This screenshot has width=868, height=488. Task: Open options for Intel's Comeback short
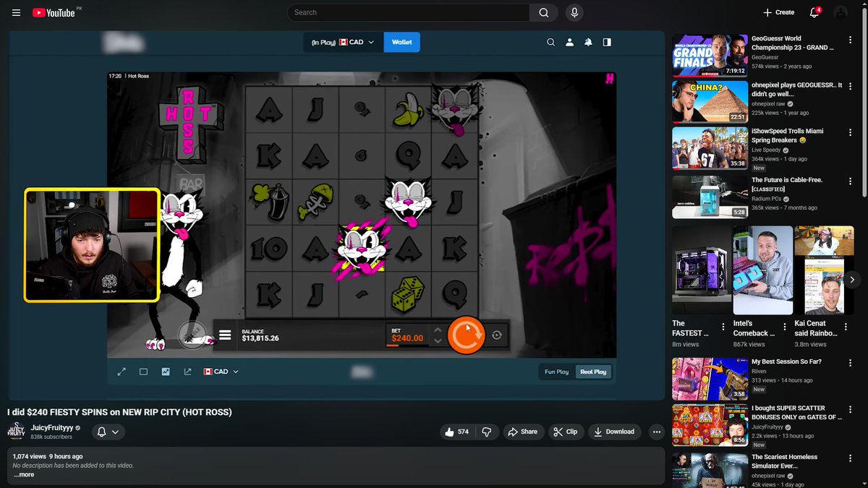pyautogui.click(x=786, y=327)
